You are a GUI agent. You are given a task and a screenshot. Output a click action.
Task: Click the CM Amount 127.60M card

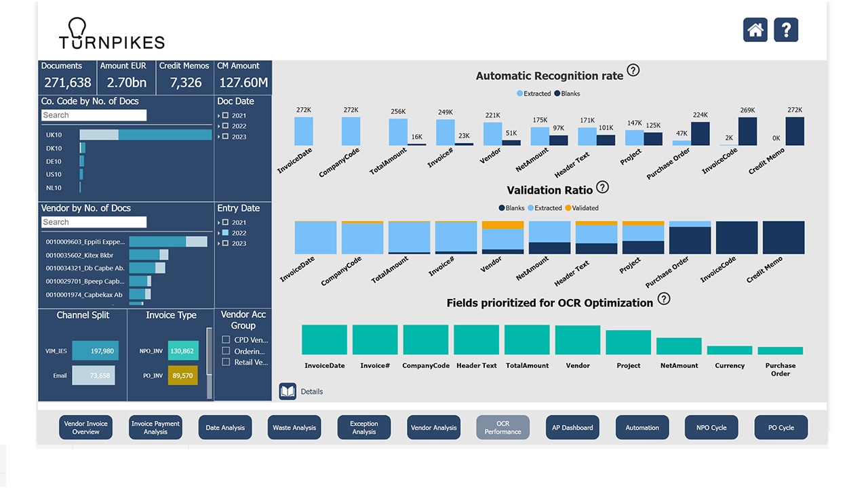coord(243,77)
